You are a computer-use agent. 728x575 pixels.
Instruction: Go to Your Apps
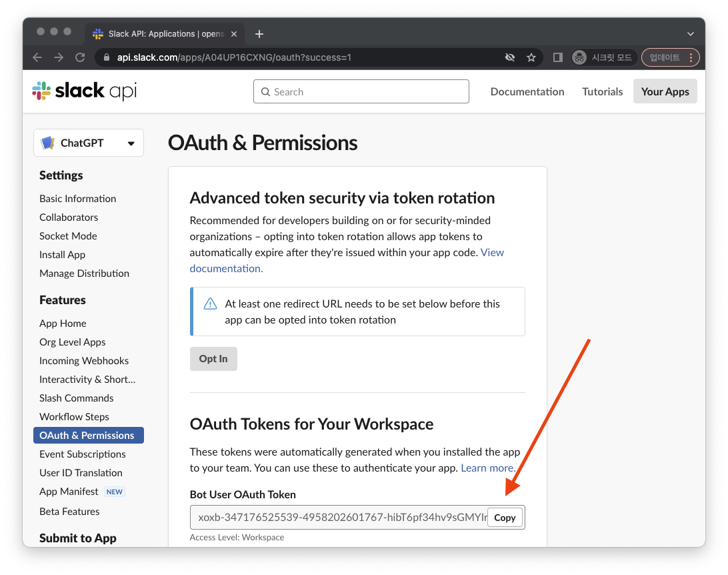pyautogui.click(x=665, y=91)
